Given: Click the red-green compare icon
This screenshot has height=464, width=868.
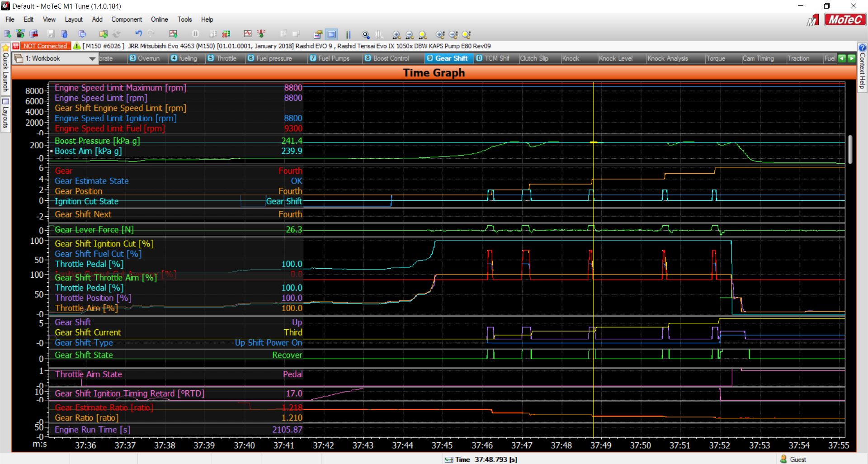Looking at the screenshot, I should [226, 34].
